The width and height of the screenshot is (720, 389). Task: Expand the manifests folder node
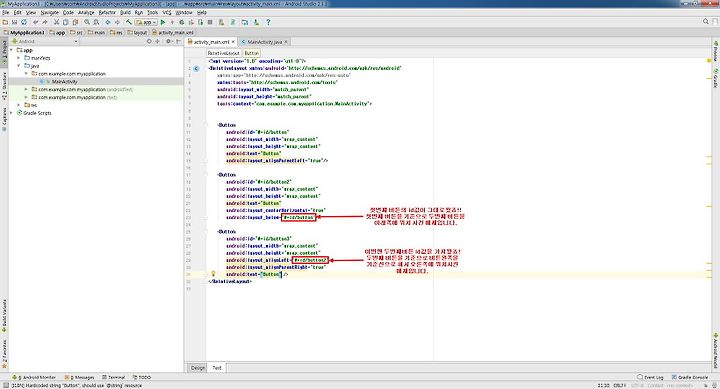[x=19, y=58]
